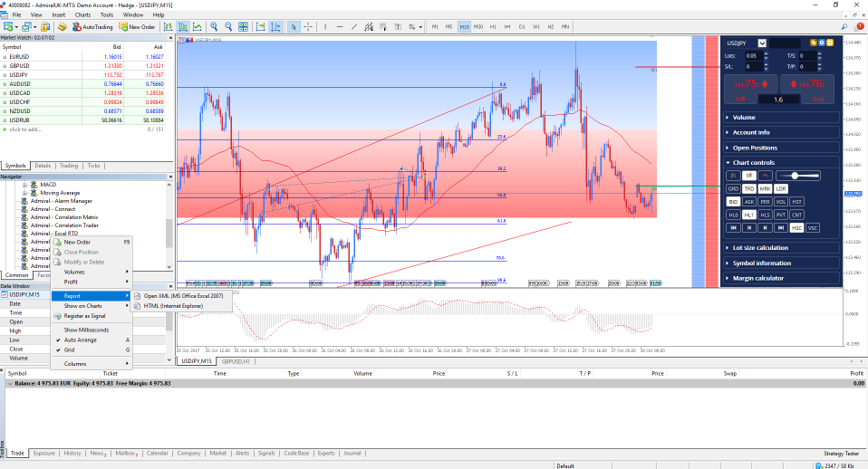
Task: Toggle the MRK button in Chart controls
Action: (765, 188)
